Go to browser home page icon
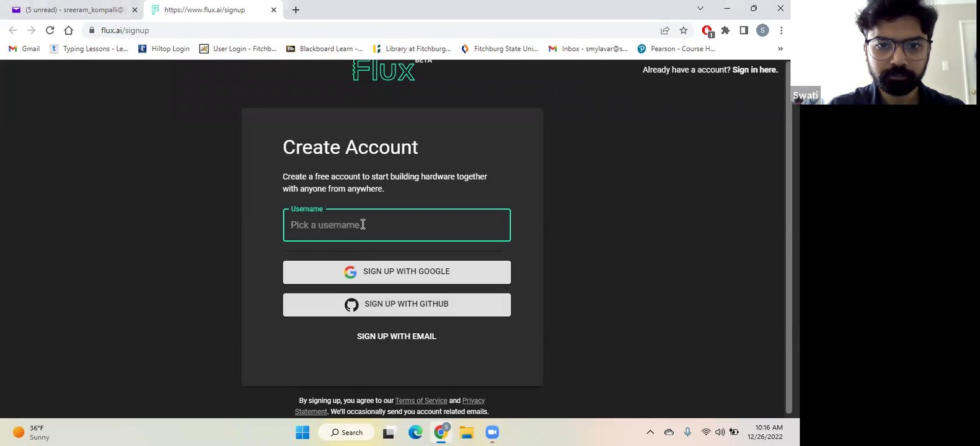The width and height of the screenshot is (980, 446). [x=69, y=30]
